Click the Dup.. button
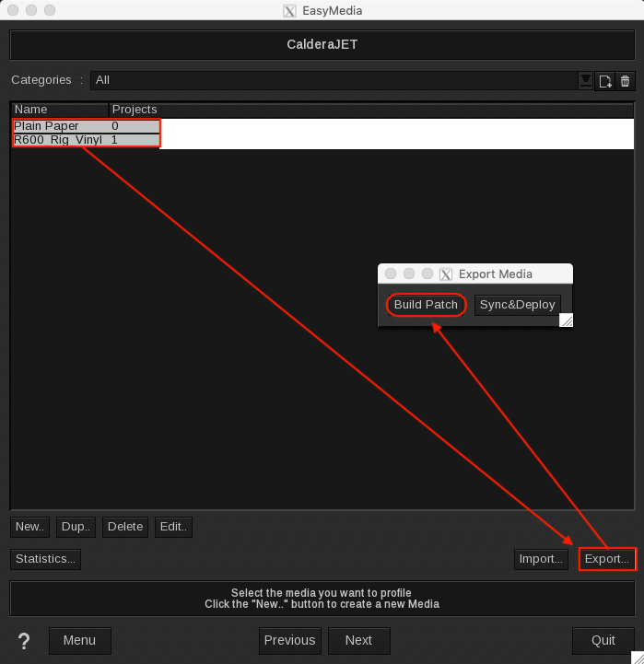Screen dimensions: 644x664 (x=76, y=527)
